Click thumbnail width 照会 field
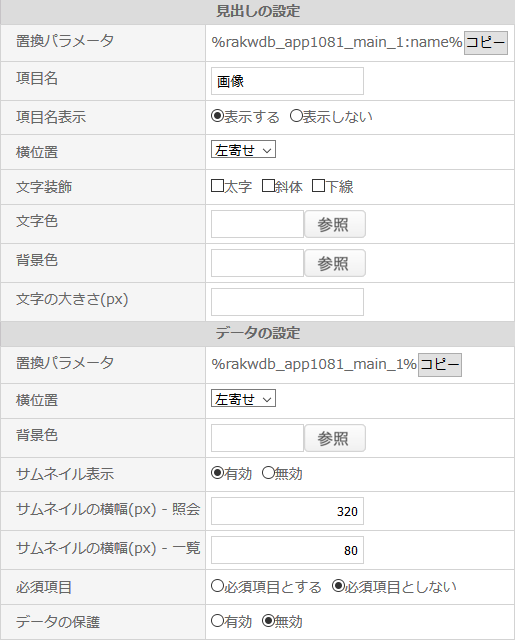515x640 pixels. 287,511
